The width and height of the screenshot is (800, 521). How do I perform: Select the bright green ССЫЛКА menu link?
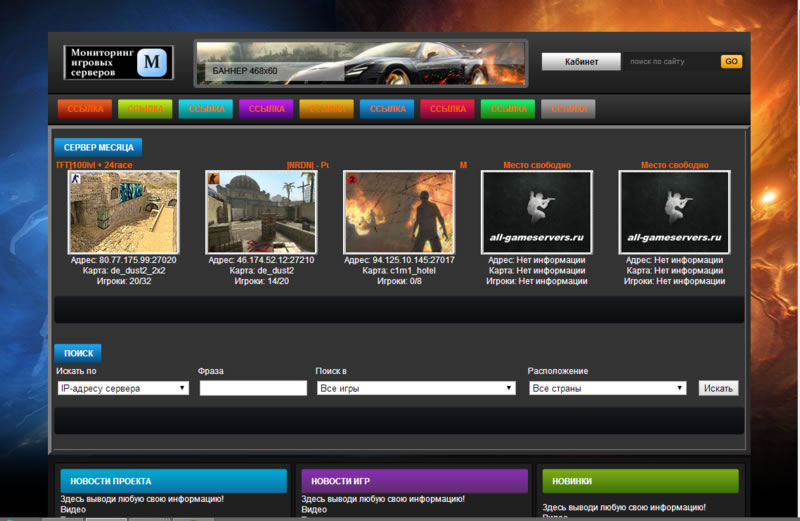tap(508, 109)
